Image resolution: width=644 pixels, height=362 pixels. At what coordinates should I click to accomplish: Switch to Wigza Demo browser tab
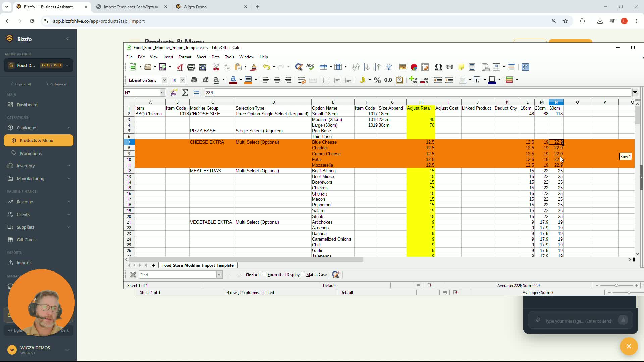point(212,7)
